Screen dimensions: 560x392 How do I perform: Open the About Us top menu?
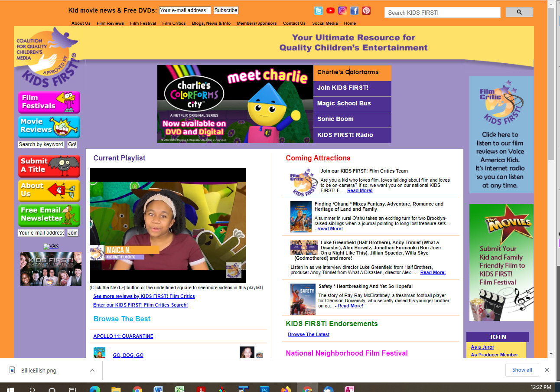click(81, 23)
